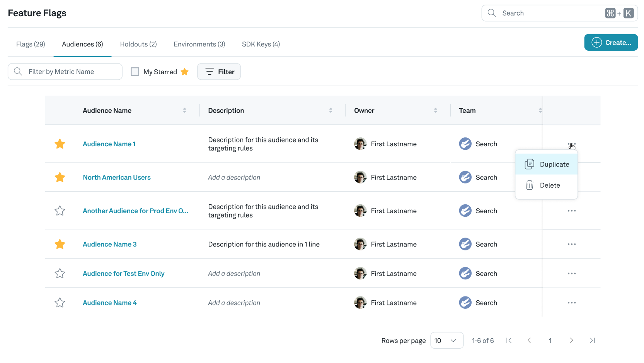
Task: Select Delete from the context menu
Action: pyautogui.click(x=550, y=185)
